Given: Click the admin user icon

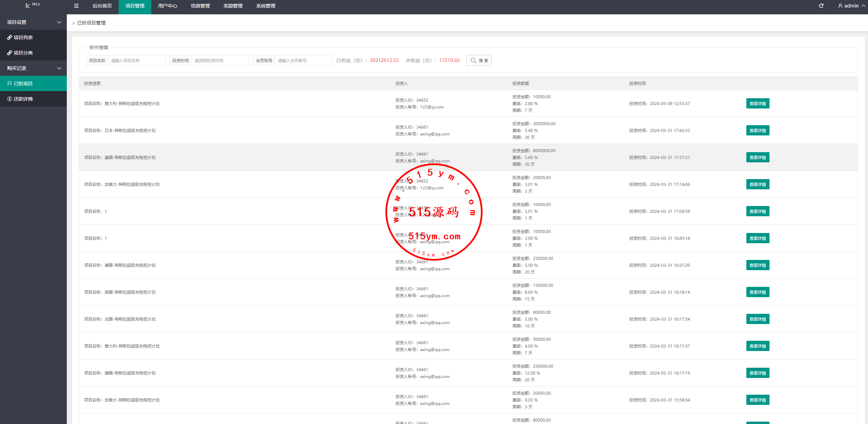Looking at the screenshot, I should point(840,6).
